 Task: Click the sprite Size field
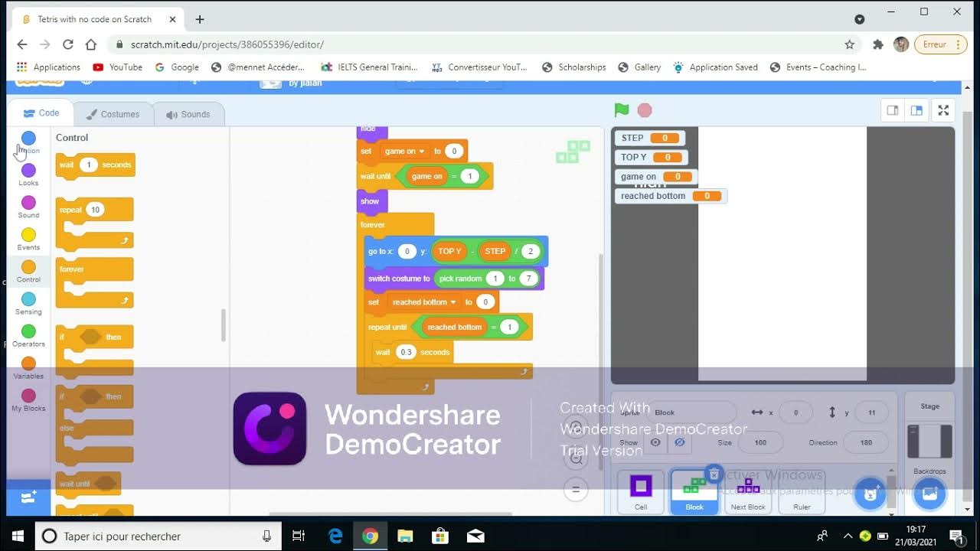[760, 442]
